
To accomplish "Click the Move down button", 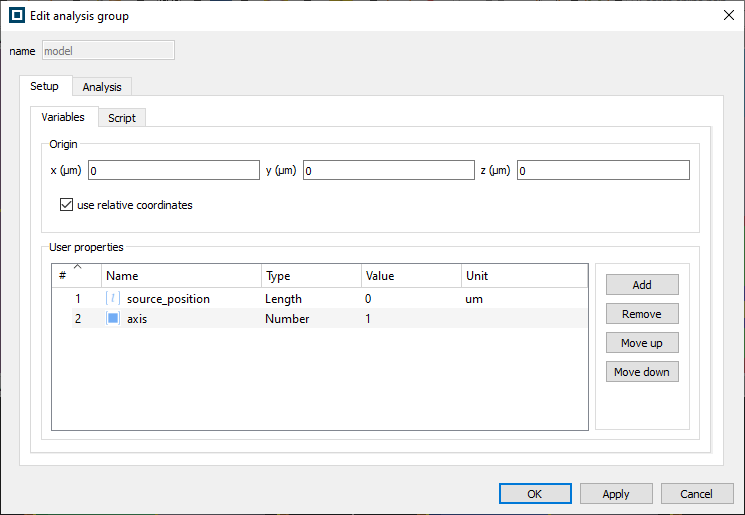I will point(641,372).
